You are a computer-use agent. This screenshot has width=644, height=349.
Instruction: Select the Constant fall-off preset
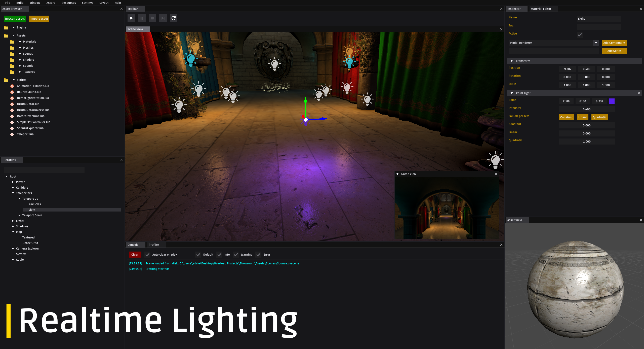click(x=566, y=117)
